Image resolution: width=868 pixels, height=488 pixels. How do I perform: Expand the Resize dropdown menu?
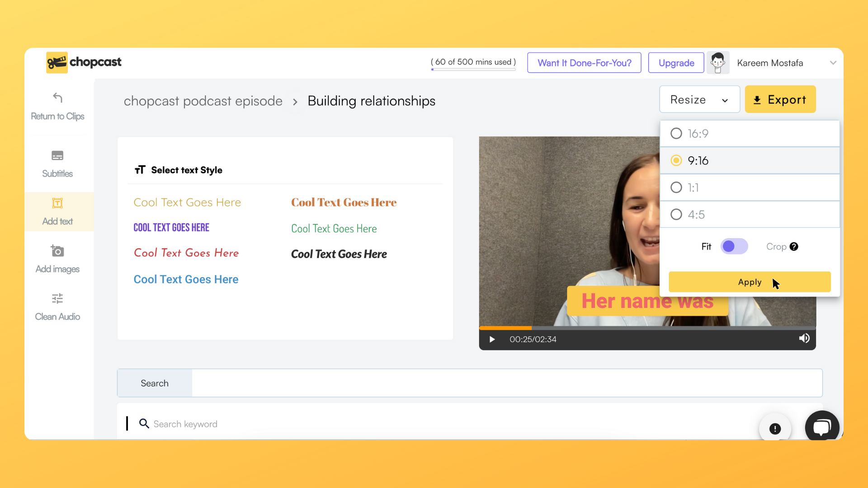point(698,99)
